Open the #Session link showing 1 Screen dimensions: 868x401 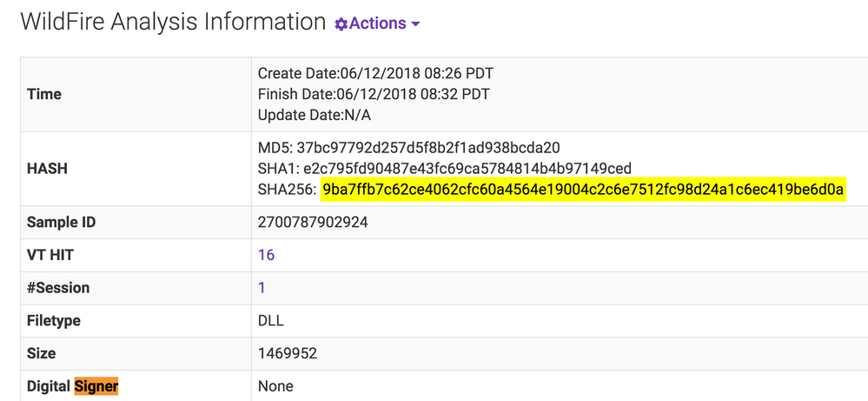tap(262, 288)
